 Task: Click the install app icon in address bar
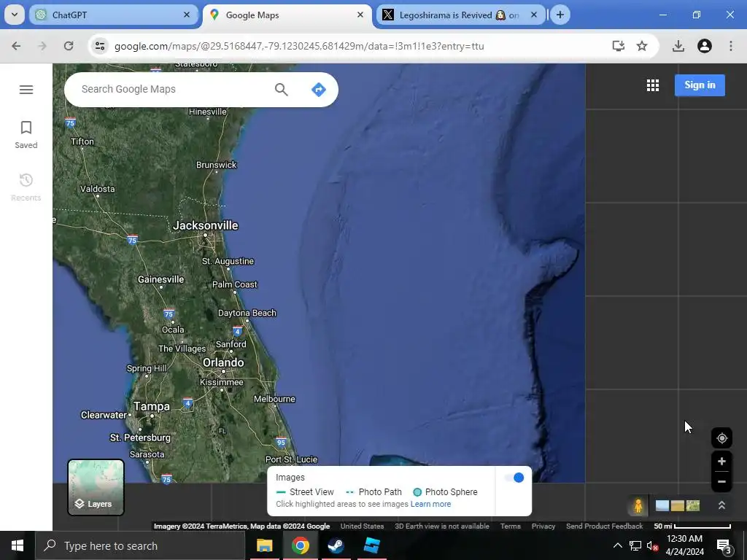[x=619, y=46]
